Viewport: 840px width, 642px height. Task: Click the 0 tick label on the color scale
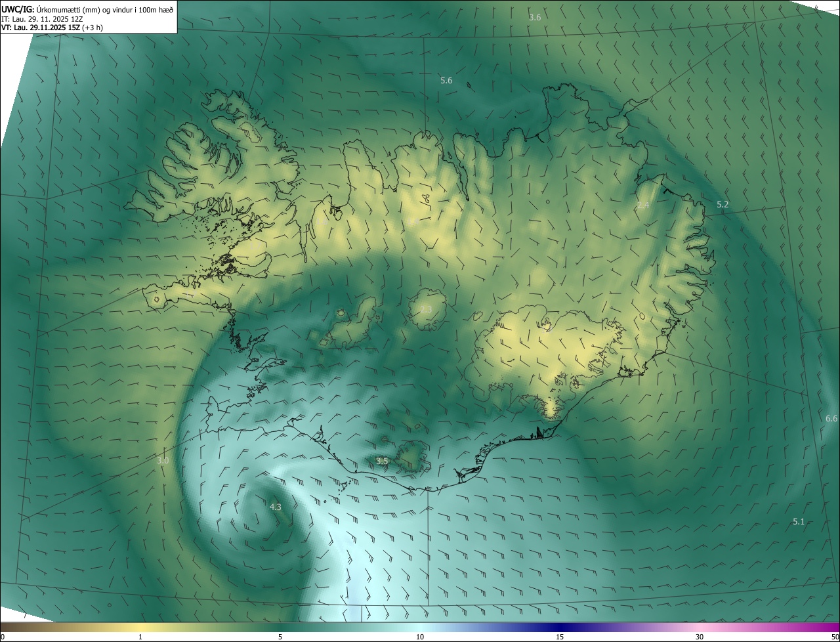pos(3,637)
